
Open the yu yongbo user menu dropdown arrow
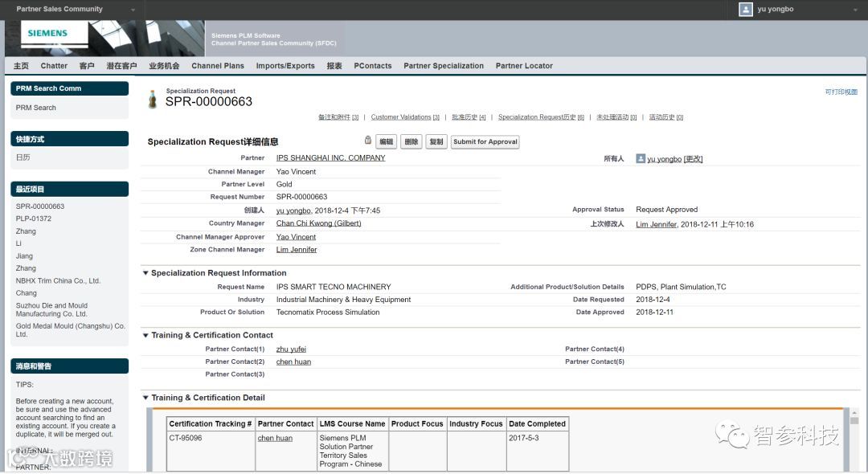pos(855,10)
